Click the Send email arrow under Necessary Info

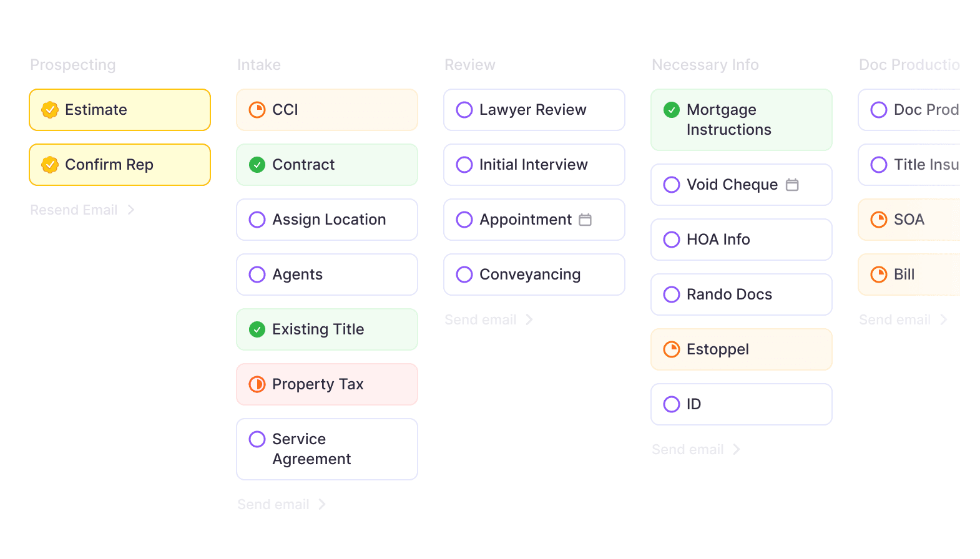(x=737, y=449)
